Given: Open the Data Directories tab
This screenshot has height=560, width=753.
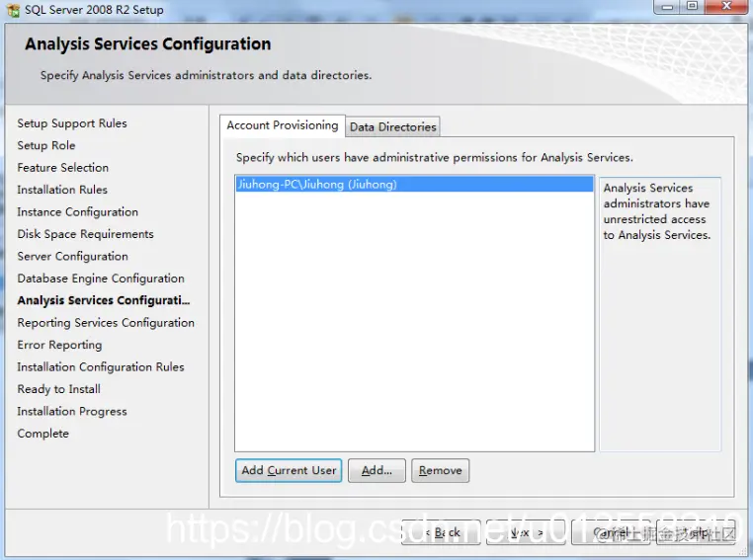Looking at the screenshot, I should click(x=393, y=127).
